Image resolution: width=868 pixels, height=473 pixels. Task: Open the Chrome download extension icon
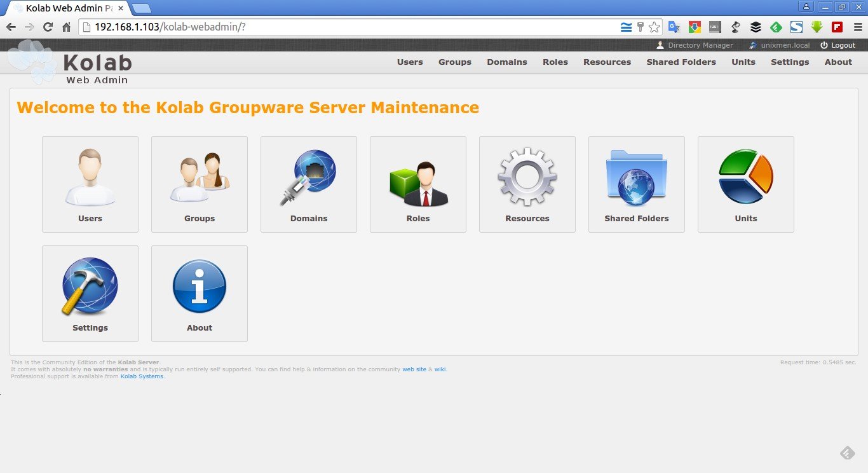[695, 27]
